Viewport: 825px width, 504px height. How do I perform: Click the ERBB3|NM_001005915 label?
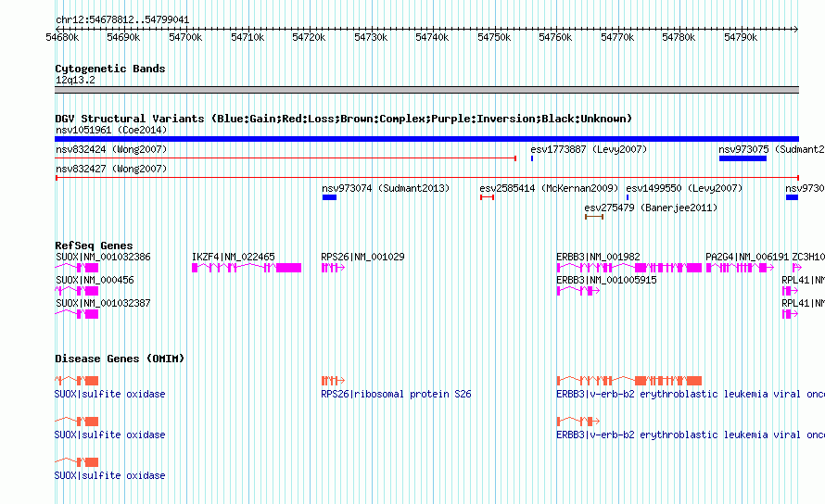(606, 280)
